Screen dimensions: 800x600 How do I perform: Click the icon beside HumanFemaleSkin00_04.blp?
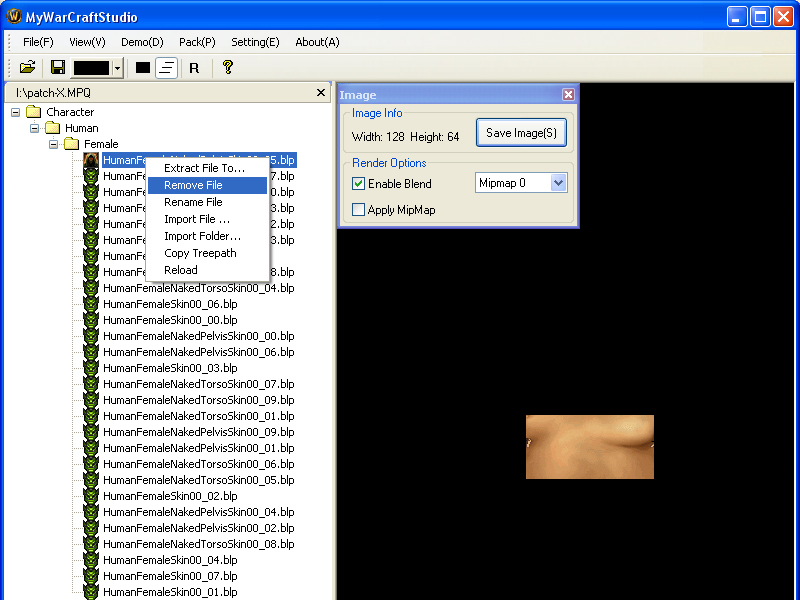tap(91, 560)
